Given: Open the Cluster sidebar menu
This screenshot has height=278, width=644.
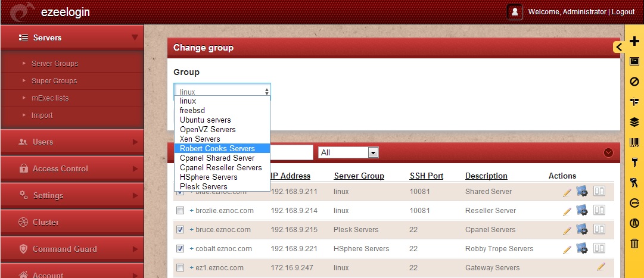Looking at the screenshot, I should 72,222.
